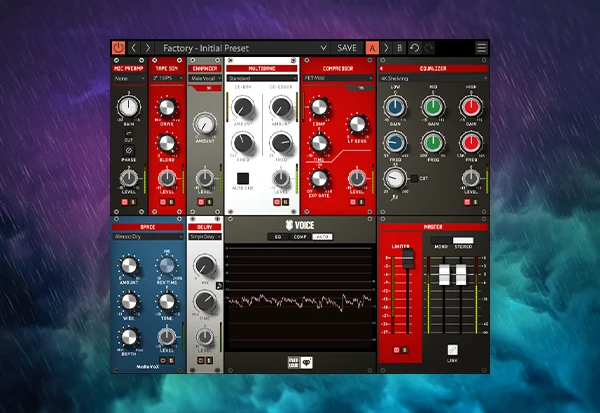Click the Tape Sim title header
600x413 pixels.
pos(167,69)
